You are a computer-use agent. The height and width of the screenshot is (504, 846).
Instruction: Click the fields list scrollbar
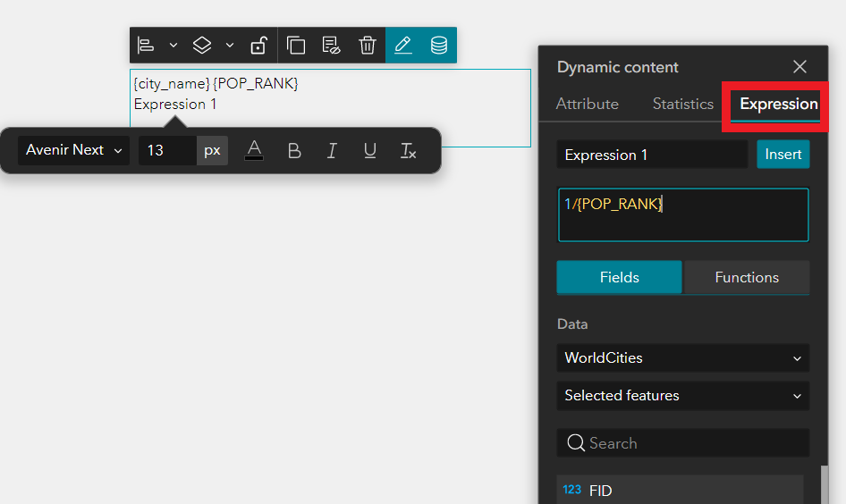(x=824, y=484)
